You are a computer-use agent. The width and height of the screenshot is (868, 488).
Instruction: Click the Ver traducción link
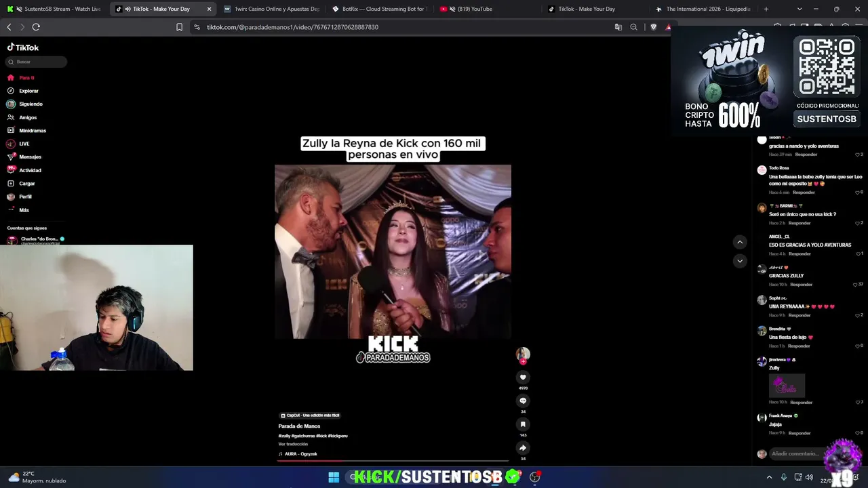[293, 444]
